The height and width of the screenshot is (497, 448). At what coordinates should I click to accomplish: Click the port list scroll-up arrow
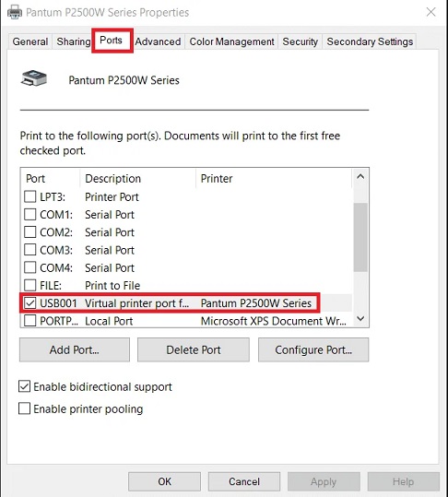(360, 177)
